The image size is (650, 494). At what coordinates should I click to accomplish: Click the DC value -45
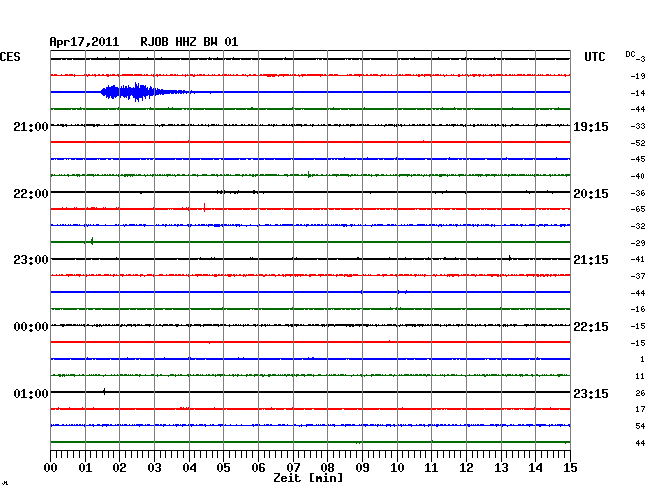coord(638,159)
